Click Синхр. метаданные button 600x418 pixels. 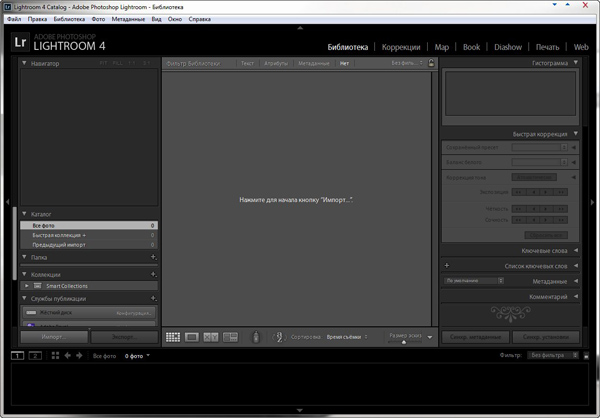tap(476, 337)
